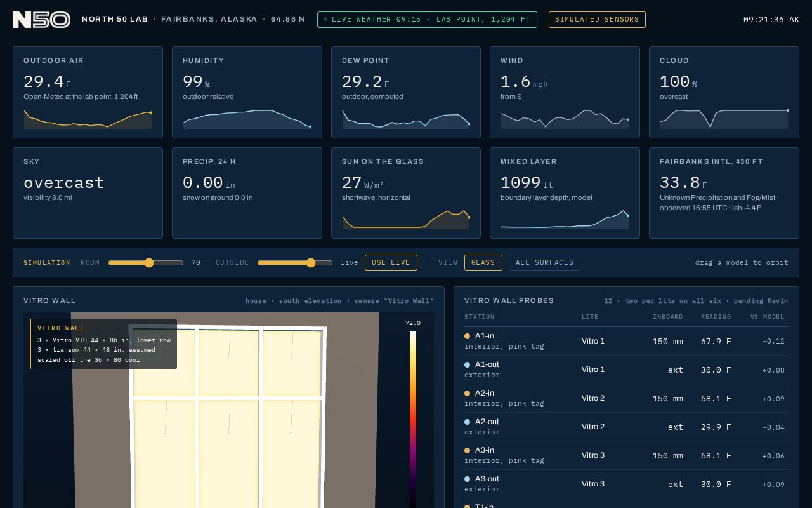Click the A2-in orange station dot
The width and height of the screenshot is (812, 508).
pos(468,394)
